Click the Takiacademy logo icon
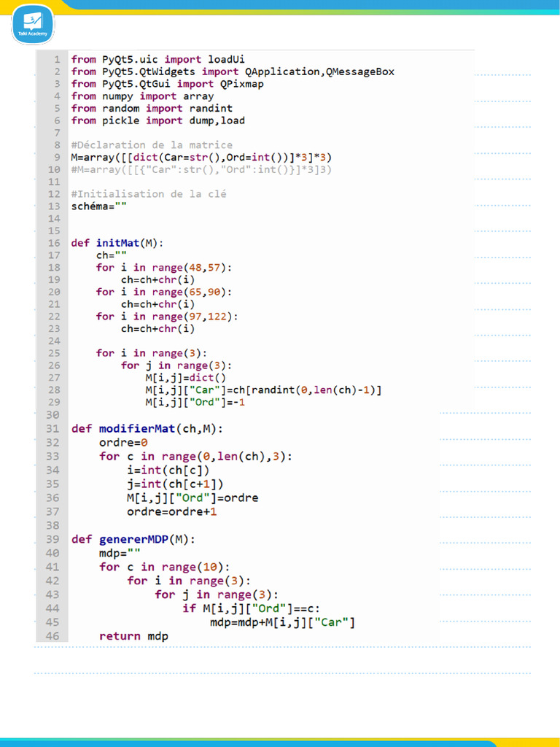Image resolution: width=560 pixels, height=747 pixels. coord(33,24)
